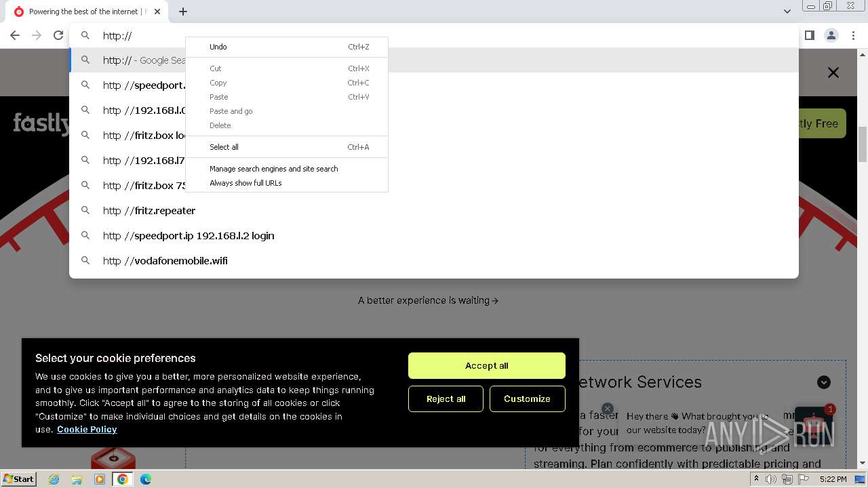Open the Chrome three-dot menu
Image resolution: width=868 pixels, height=488 pixels.
(853, 35)
